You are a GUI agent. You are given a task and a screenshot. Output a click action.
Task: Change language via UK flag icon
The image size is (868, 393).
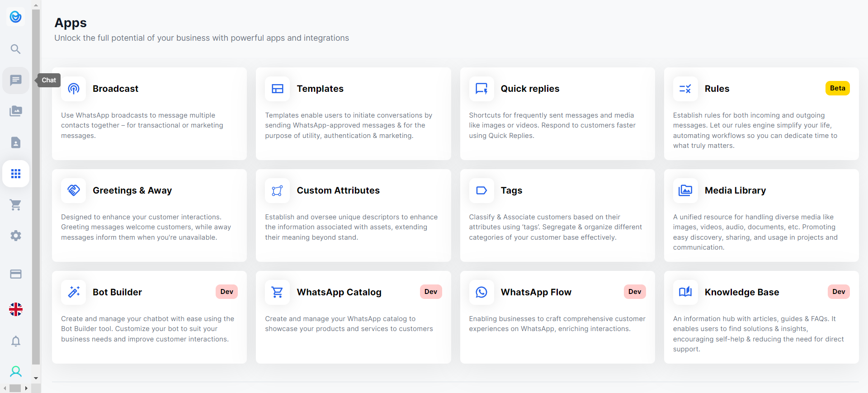(16, 309)
